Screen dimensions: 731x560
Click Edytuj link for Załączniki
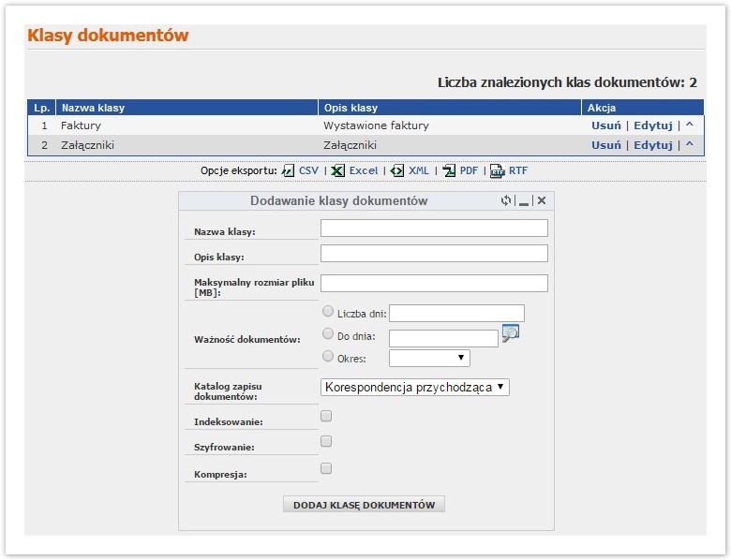653,145
